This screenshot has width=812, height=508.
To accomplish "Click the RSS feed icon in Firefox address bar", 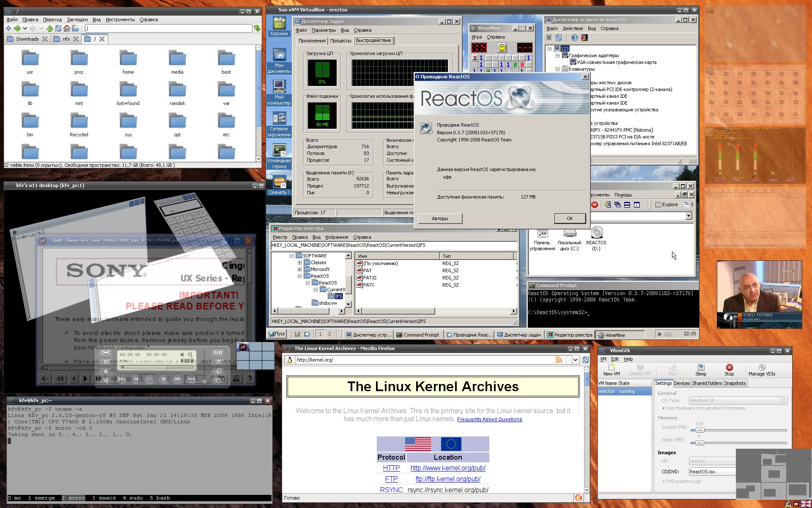I will (x=559, y=360).
